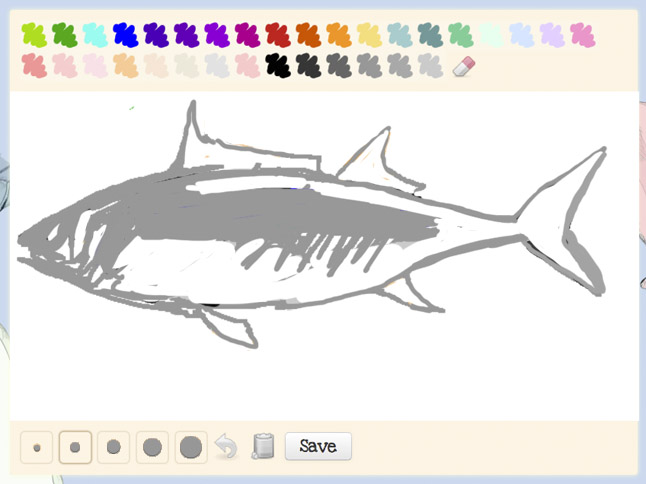
Task: Pick the yellow paint swatch
Action: 370,35
